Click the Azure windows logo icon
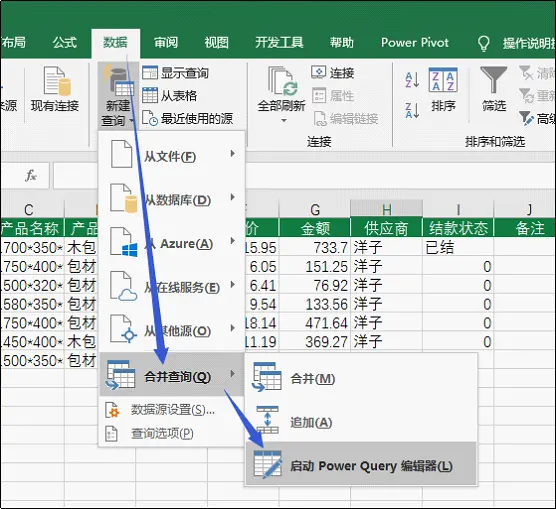This screenshot has height=509, width=556. point(123,243)
